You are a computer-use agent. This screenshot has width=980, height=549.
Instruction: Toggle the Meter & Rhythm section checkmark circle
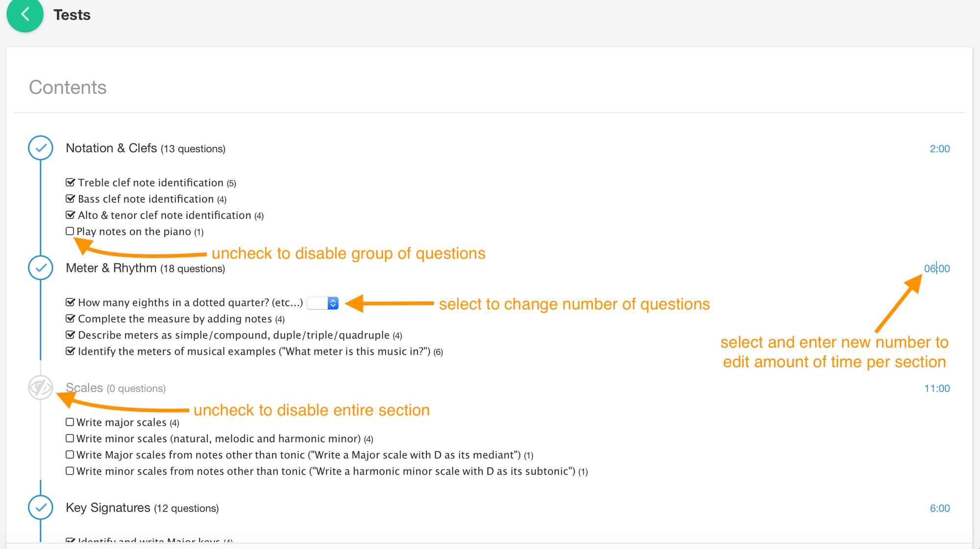coord(41,268)
